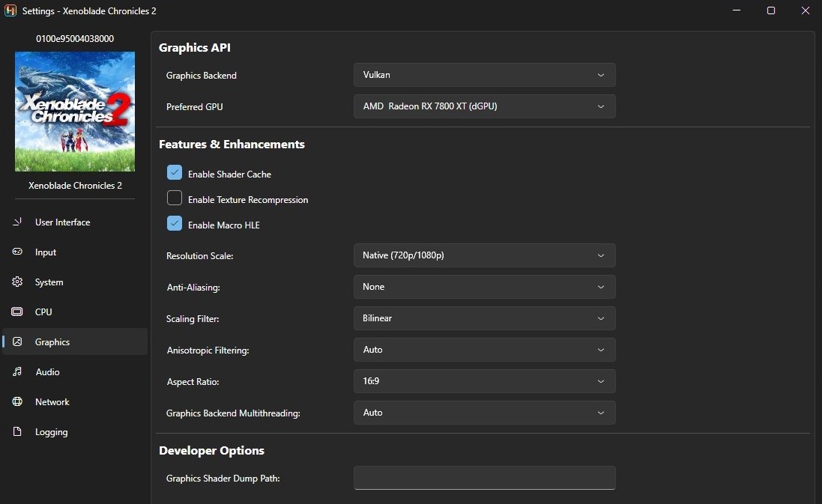
Task: Open the User Interface settings tab
Action: coord(75,222)
